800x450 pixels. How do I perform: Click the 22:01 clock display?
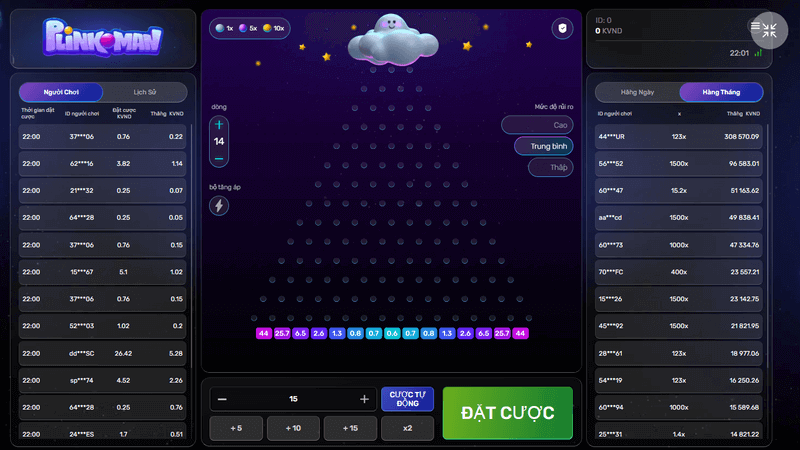pyautogui.click(x=739, y=53)
